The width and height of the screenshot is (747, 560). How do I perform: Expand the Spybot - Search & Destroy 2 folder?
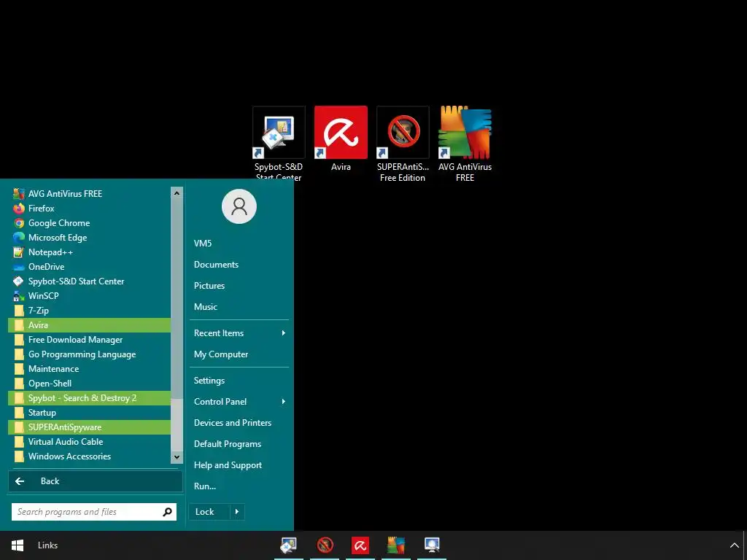pos(89,397)
